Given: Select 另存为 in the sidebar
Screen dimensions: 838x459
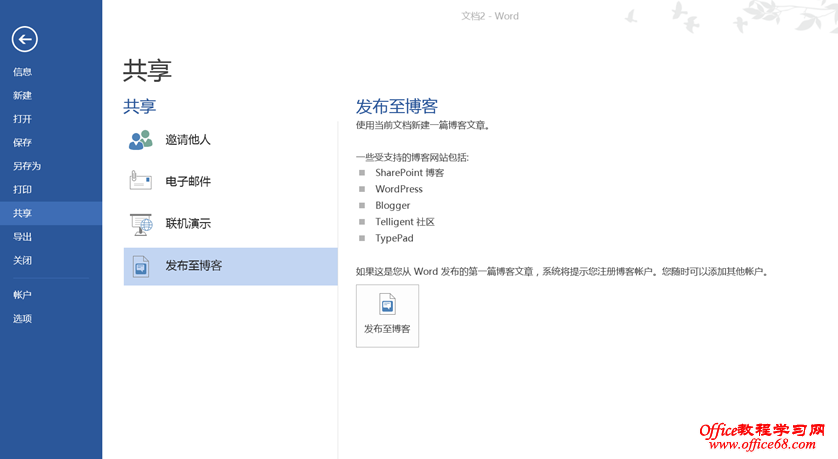Looking at the screenshot, I should (27, 166).
